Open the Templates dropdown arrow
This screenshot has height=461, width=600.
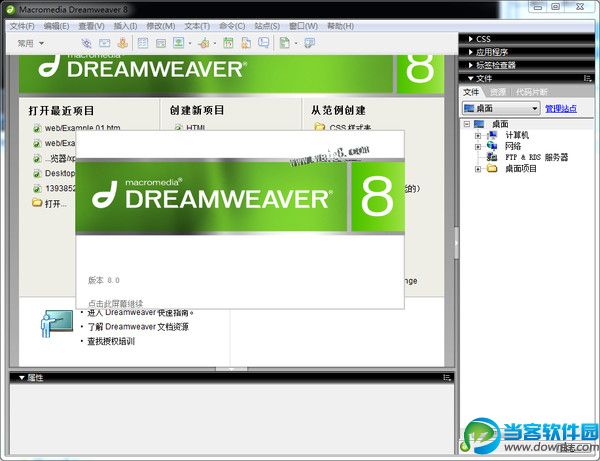pos(296,44)
